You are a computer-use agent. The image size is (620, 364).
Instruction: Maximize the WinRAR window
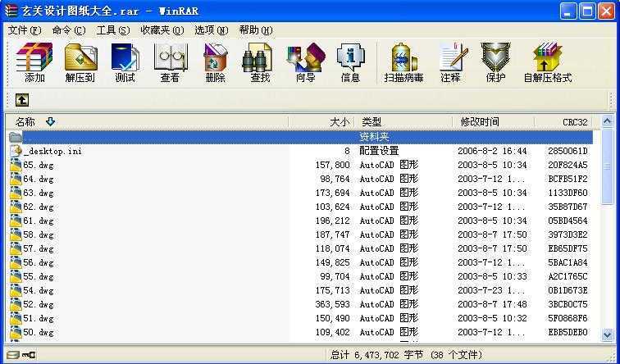coord(587,11)
